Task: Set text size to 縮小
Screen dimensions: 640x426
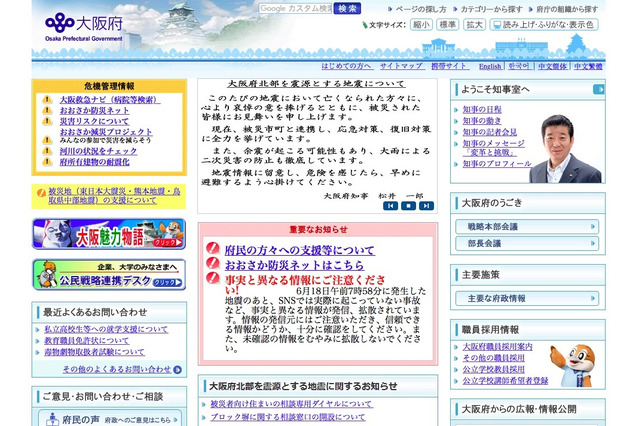Action: (x=421, y=25)
